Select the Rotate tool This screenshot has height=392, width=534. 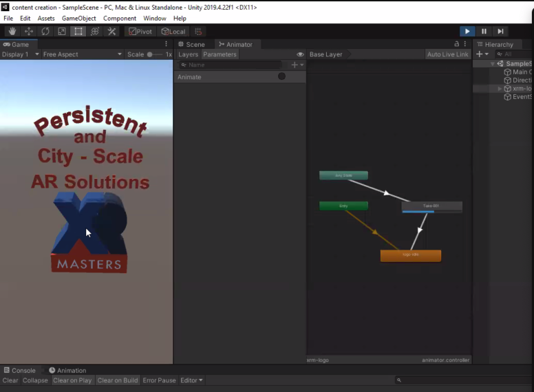[45, 31]
